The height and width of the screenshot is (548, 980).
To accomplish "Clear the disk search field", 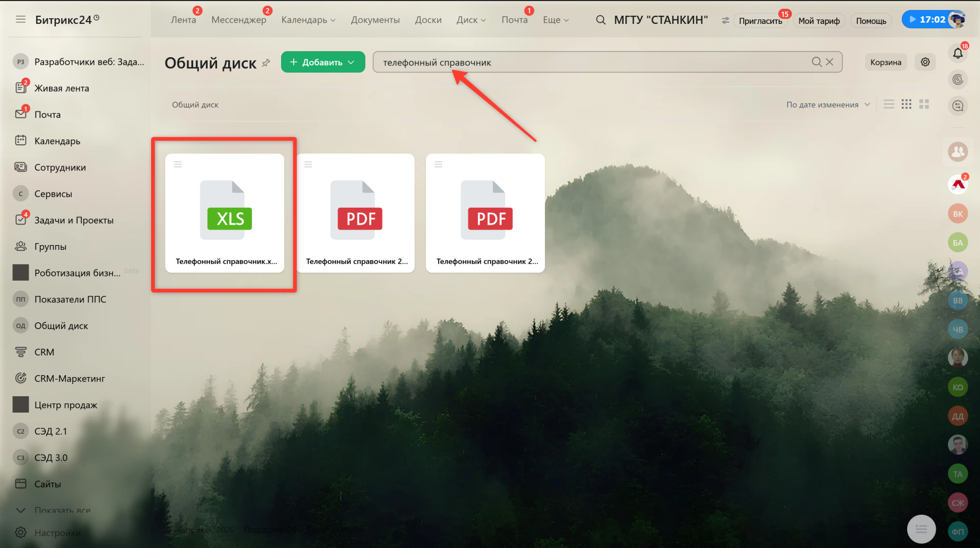I will pos(829,62).
